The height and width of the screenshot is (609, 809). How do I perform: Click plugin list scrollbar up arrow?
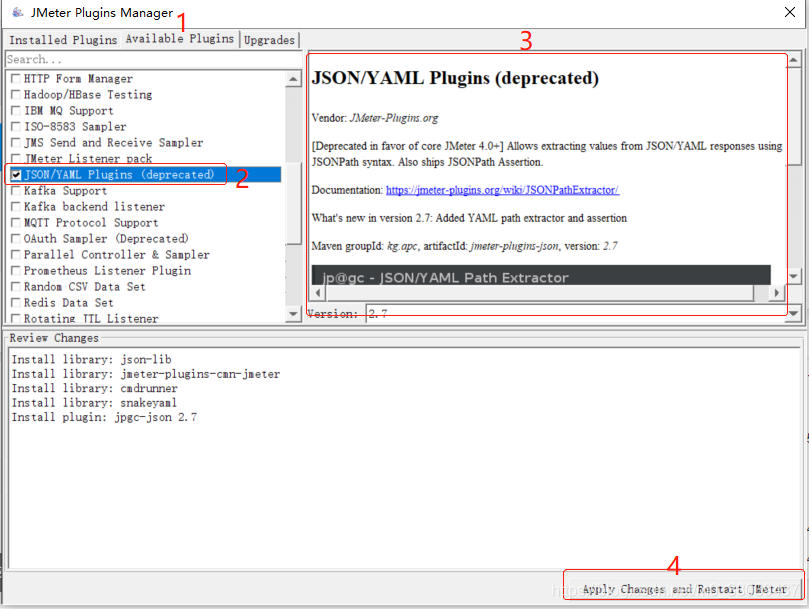coord(293,79)
